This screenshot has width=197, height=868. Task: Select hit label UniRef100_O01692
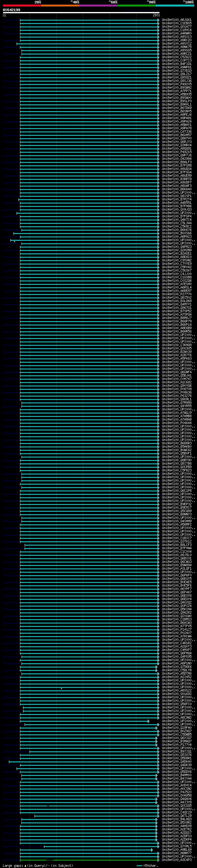click(x=177, y=694)
